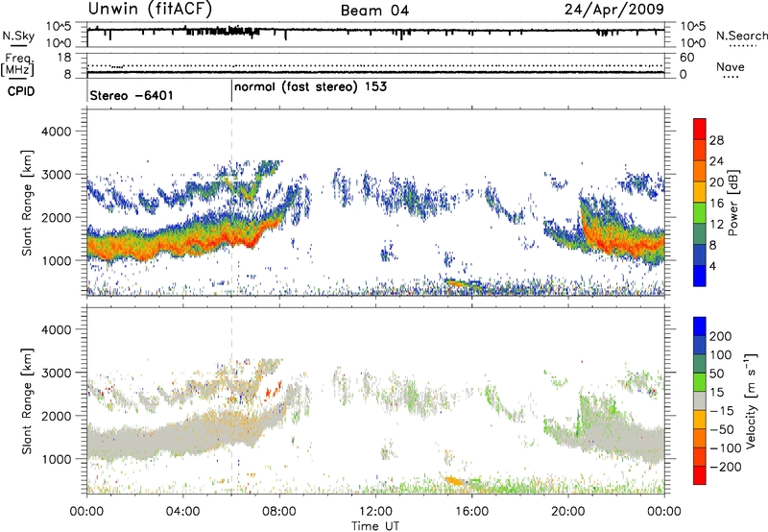Screen dimensions: 768x532
Task: Click the positive 200 Velocity colorbar label
Action: [x=721, y=336]
